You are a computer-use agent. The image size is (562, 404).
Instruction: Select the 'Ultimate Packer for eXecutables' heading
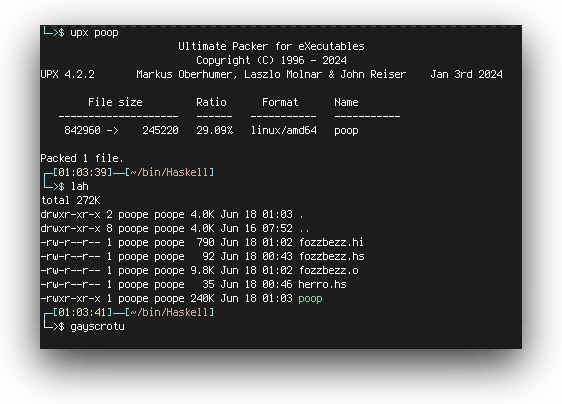click(271, 46)
